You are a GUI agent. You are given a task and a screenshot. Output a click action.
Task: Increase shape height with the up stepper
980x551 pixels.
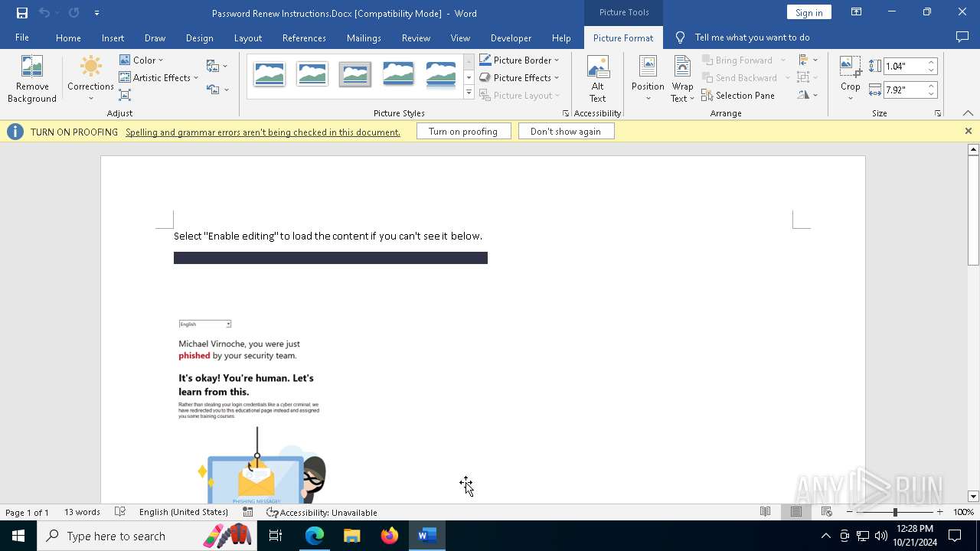(931, 63)
